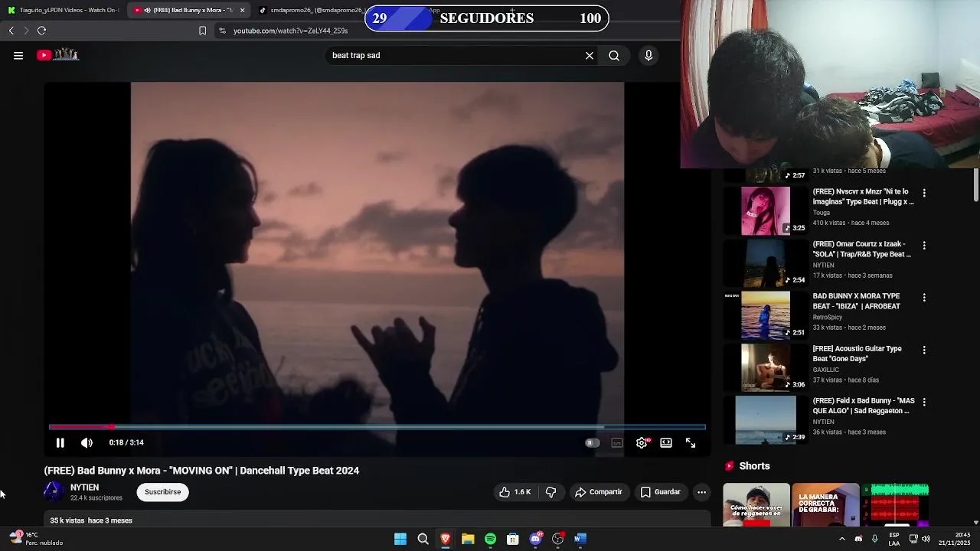Open Microsoft Store from taskbar
This screenshot has width=980, height=551.
coord(513,539)
